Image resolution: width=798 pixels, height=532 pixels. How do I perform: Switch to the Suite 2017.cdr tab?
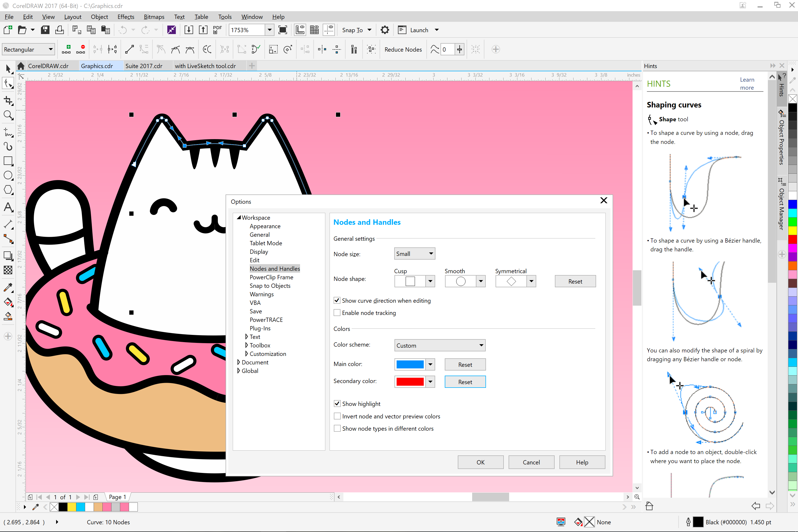pos(144,66)
